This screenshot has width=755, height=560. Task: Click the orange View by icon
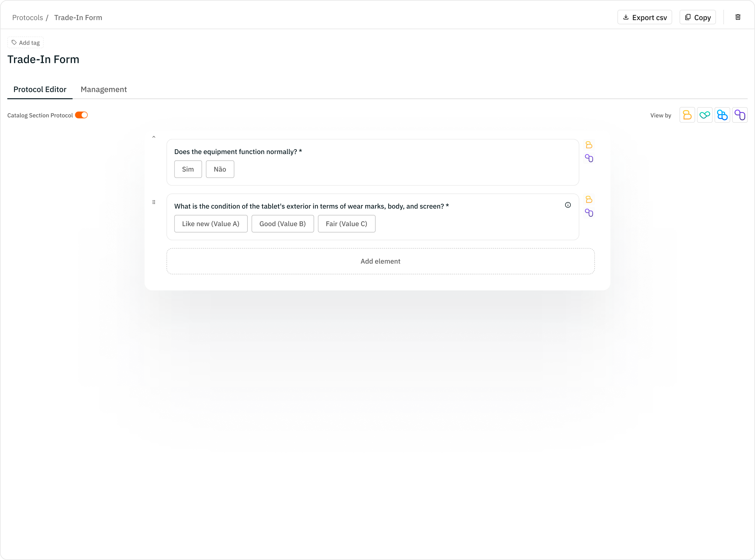687,115
